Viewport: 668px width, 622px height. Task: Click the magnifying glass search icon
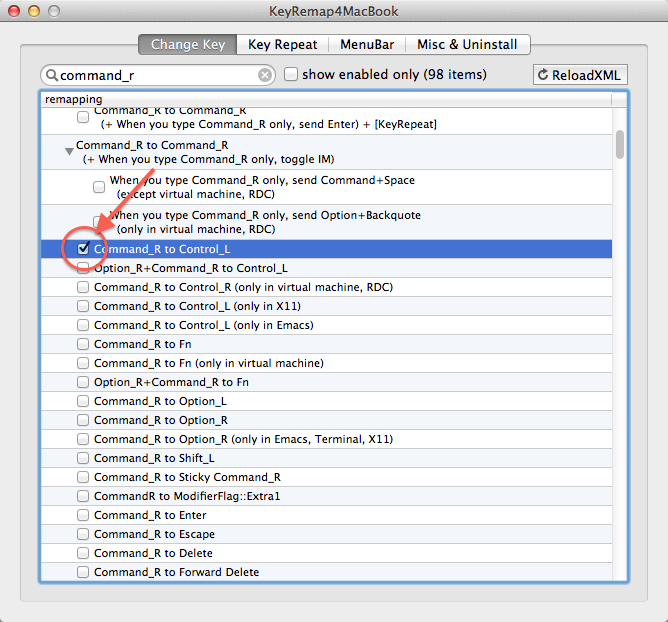[x=51, y=75]
